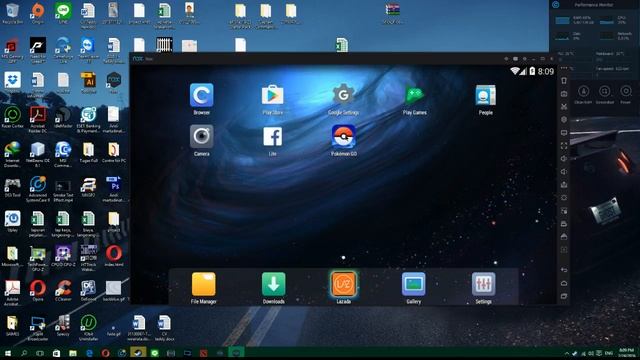The height and width of the screenshot is (360, 640).
Task: Open File Explorer from the taskbar
Action: [73, 353]
